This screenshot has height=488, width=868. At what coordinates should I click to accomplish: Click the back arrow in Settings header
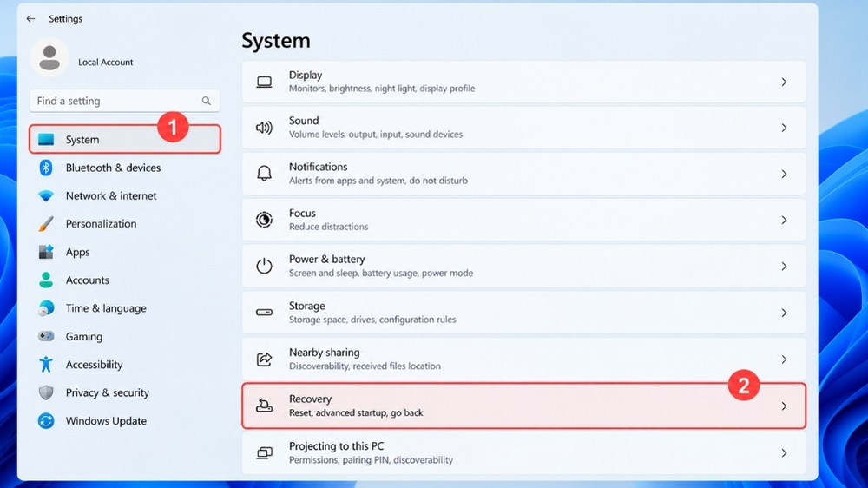pos(30,19)
